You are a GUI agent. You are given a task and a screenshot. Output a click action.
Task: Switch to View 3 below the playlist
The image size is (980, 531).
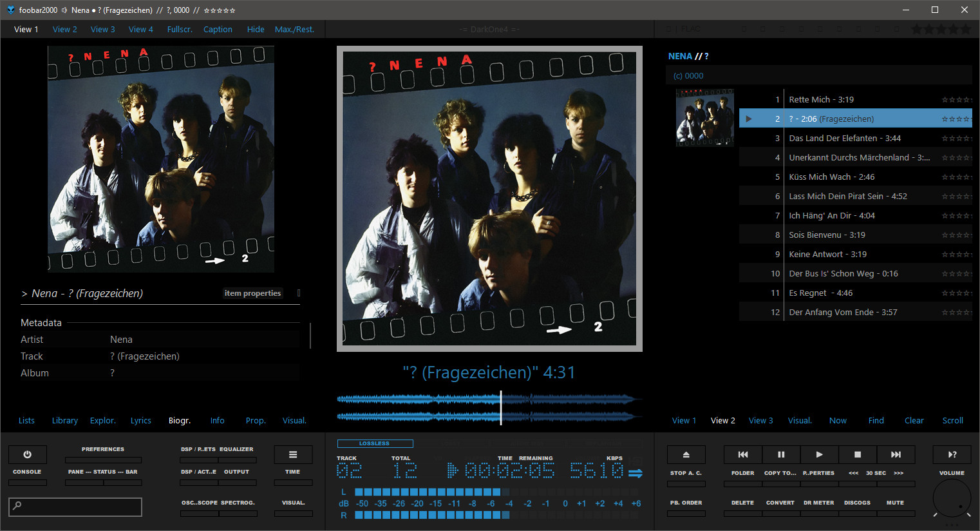pos(761,420)
